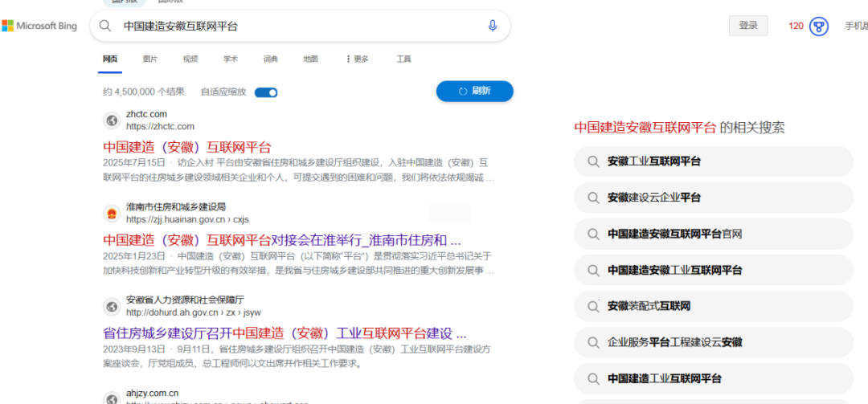Click search icon beside 中国建造安徽互联网平台官网

coord(593,234)
